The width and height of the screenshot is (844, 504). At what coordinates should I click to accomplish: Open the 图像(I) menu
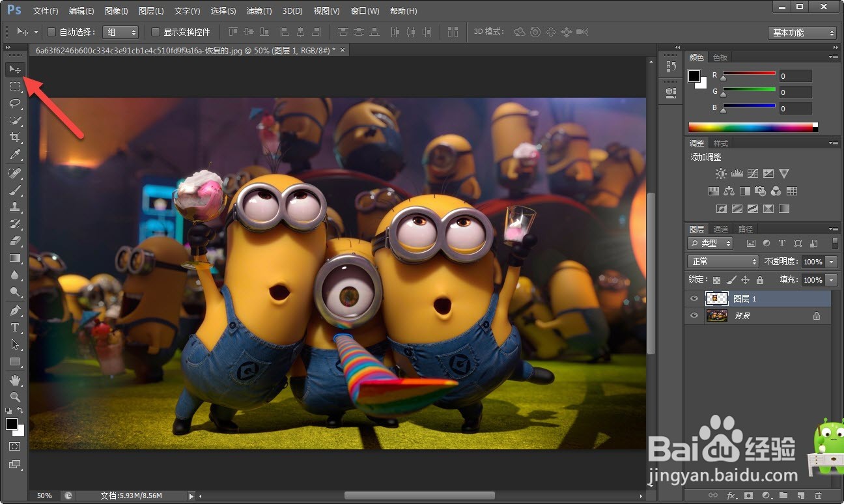click(117, 11)
